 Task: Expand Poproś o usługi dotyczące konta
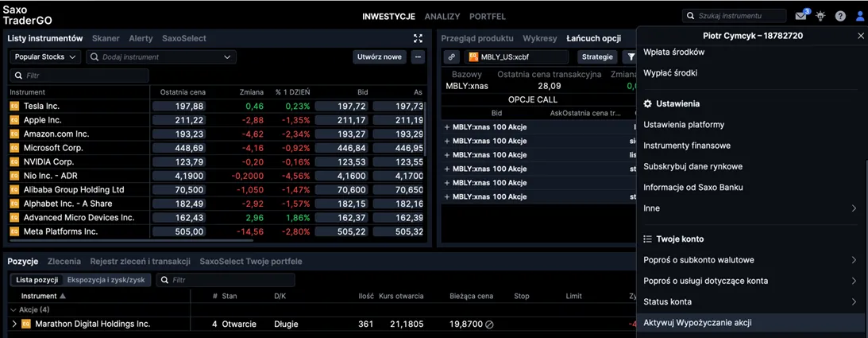pos(854,281)
